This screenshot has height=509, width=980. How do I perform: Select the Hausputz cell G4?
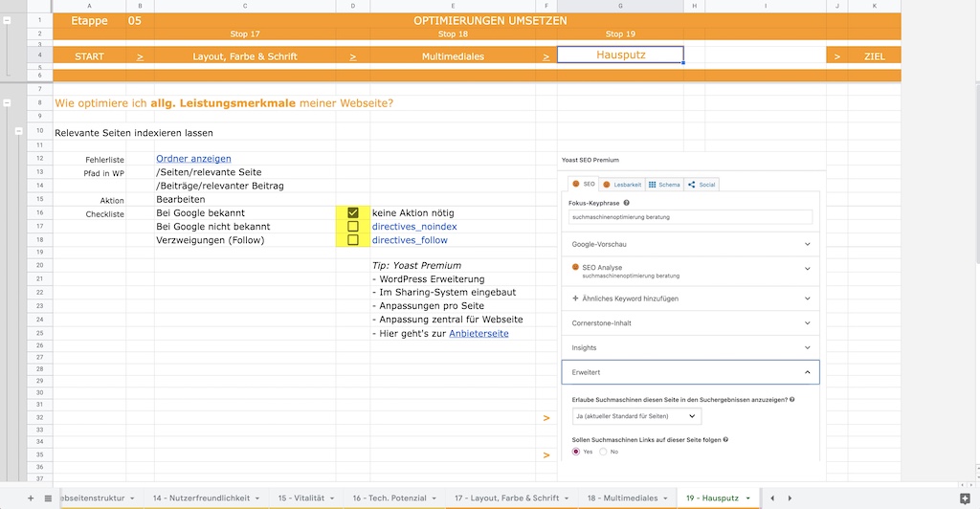[x=620, y=55]
